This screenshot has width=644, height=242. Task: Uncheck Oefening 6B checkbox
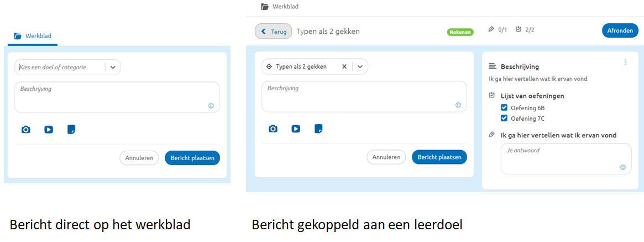point(504,108)
